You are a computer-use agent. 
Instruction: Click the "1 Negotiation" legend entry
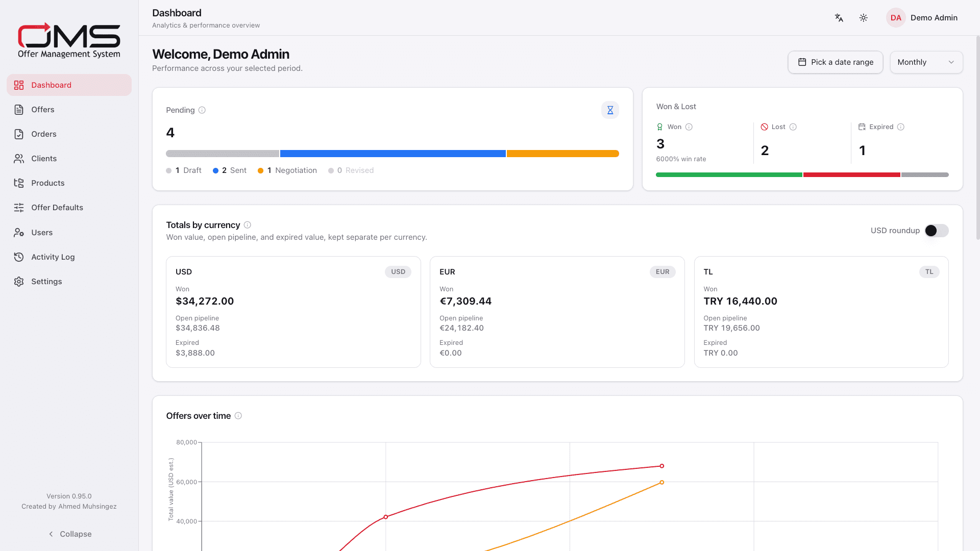pyautogui.click(x=287, y=170)
